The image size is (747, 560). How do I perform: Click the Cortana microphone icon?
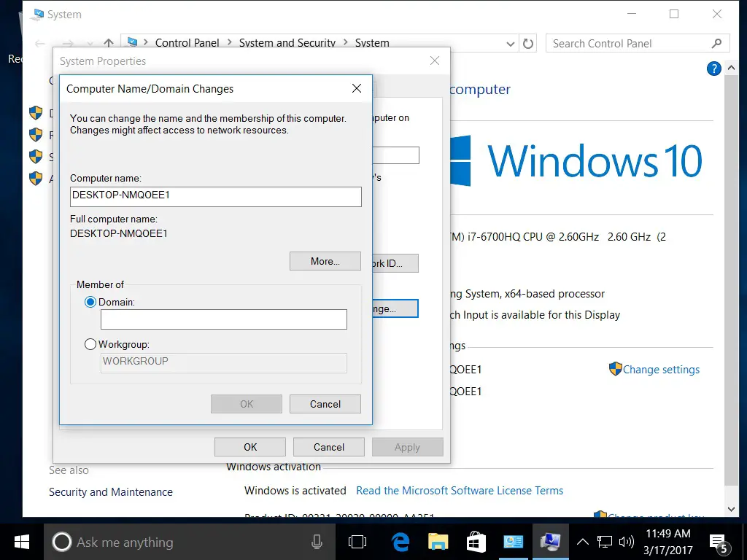pos(317,542)
